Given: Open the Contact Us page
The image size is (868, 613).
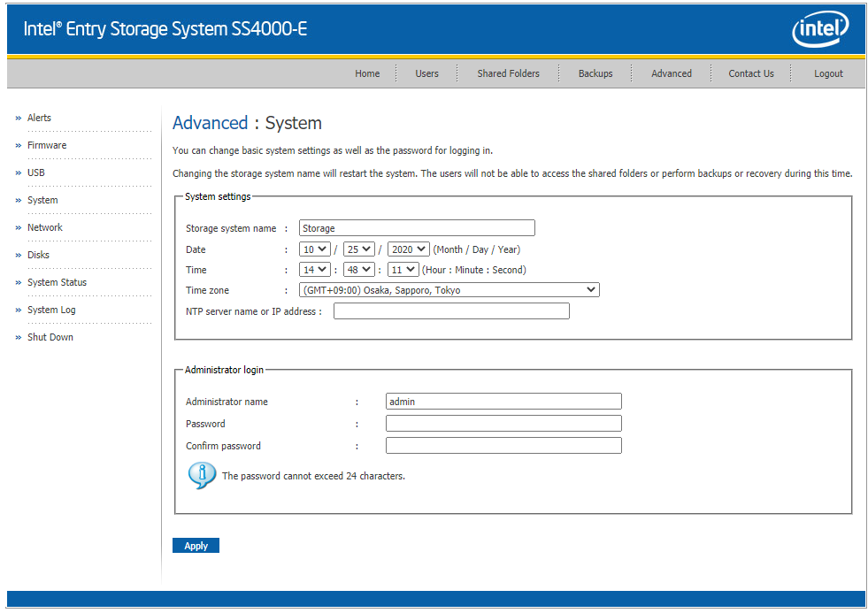Looking at the screenshot, I should coord(750,73).
